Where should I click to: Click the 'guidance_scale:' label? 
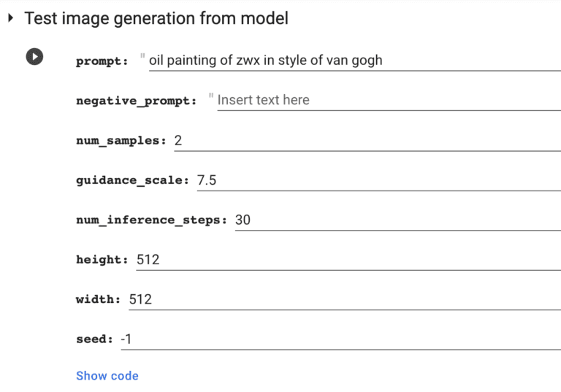pyautogui.click(x=133, y=180)
